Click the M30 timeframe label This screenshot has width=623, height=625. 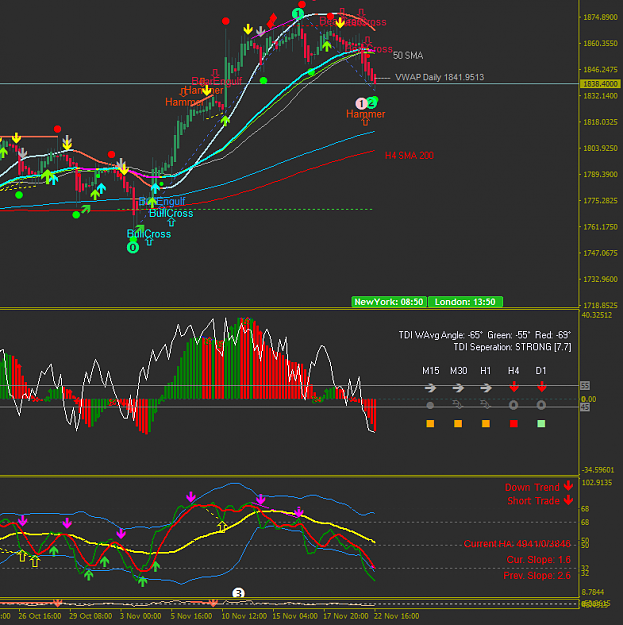click(x=458, y=371)
